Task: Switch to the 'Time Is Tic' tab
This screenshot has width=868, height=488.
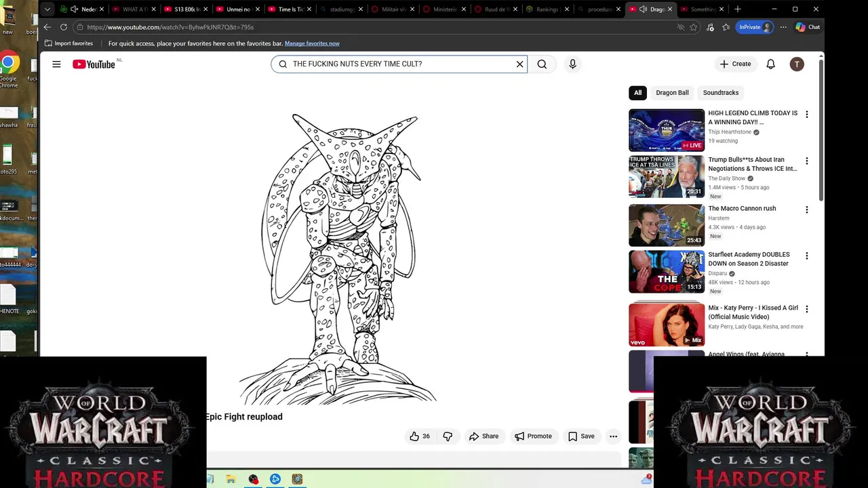Action: coord(290,9)
